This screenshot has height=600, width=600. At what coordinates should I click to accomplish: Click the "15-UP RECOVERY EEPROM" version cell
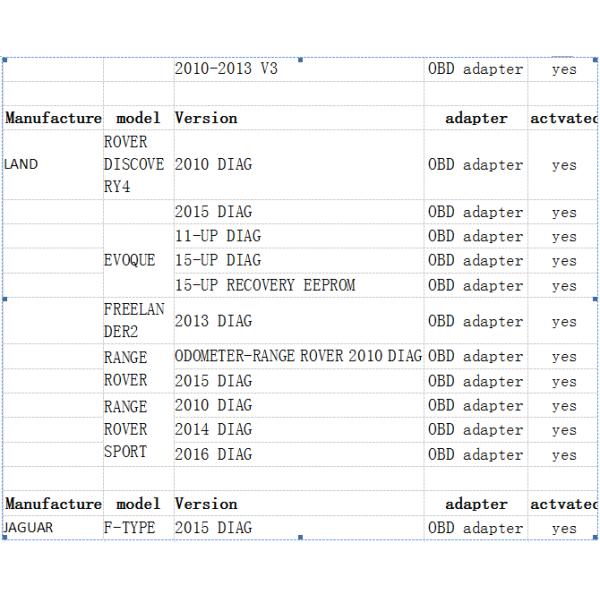265,285
